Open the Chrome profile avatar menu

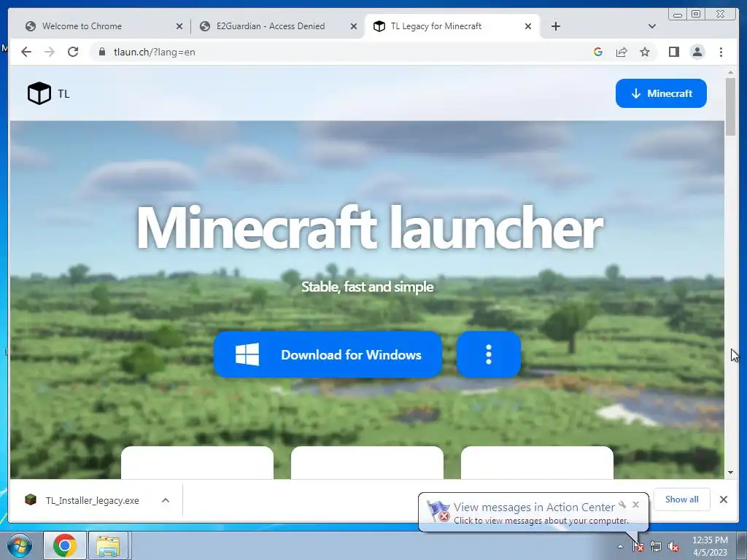[697, 52]
